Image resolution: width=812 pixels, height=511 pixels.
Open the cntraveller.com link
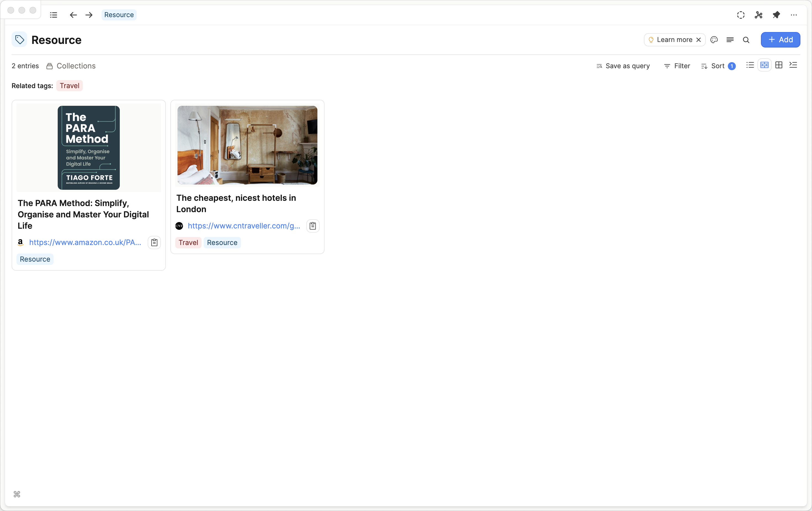pyautogui.click(x=244, y=226)
